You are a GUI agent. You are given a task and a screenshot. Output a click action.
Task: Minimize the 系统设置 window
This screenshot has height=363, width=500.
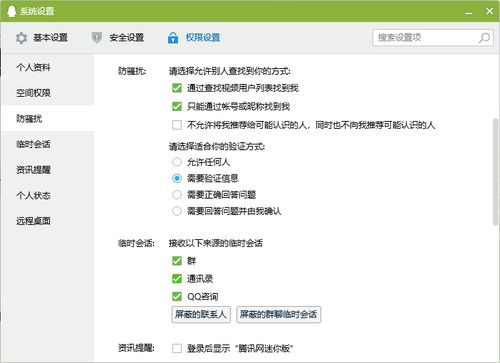(469, 12)
